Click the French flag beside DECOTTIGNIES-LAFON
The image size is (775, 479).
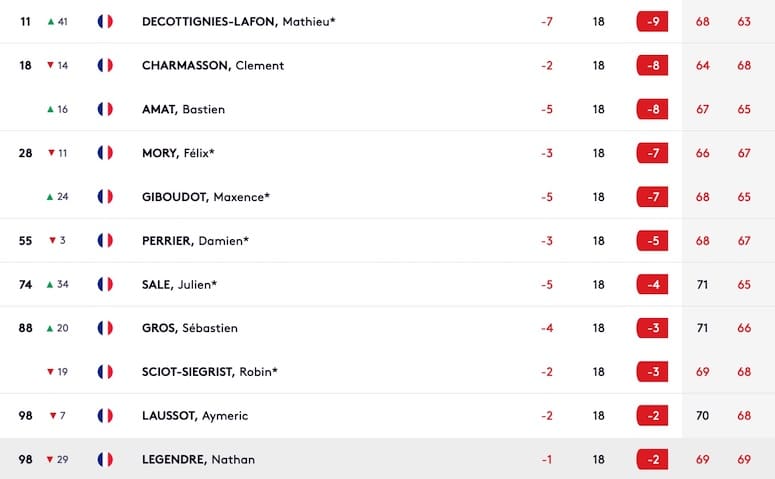[x=105, y=21]
